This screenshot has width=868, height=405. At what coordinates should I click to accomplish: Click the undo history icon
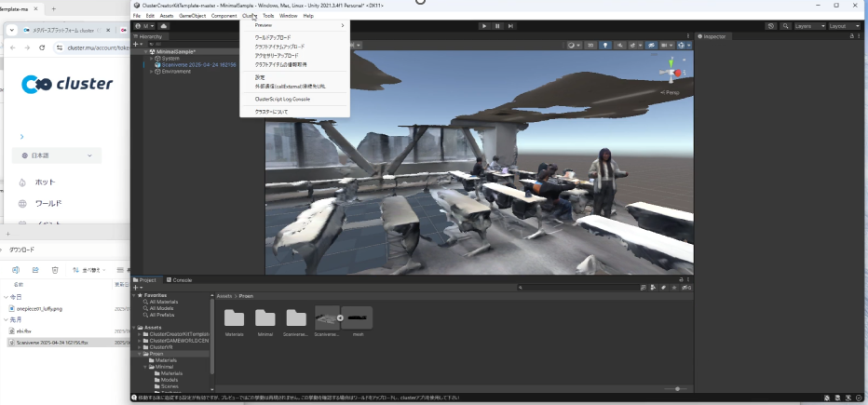coord(771,26)
